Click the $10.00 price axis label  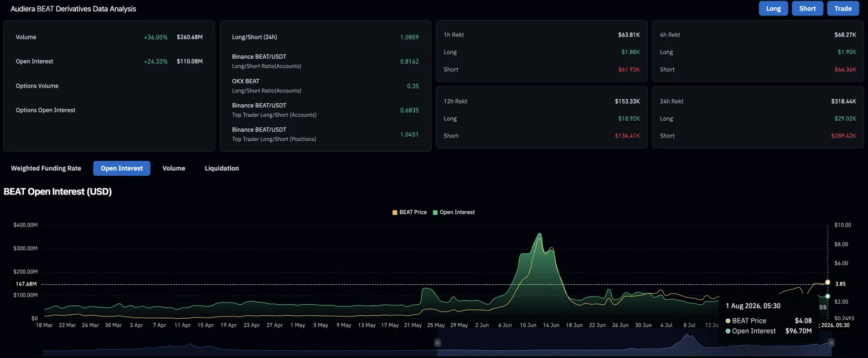tap(843, 225)
